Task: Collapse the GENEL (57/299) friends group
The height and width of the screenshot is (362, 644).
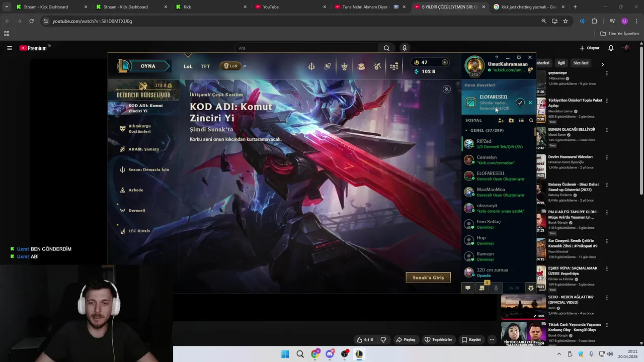Action: [x=466, y=130]
